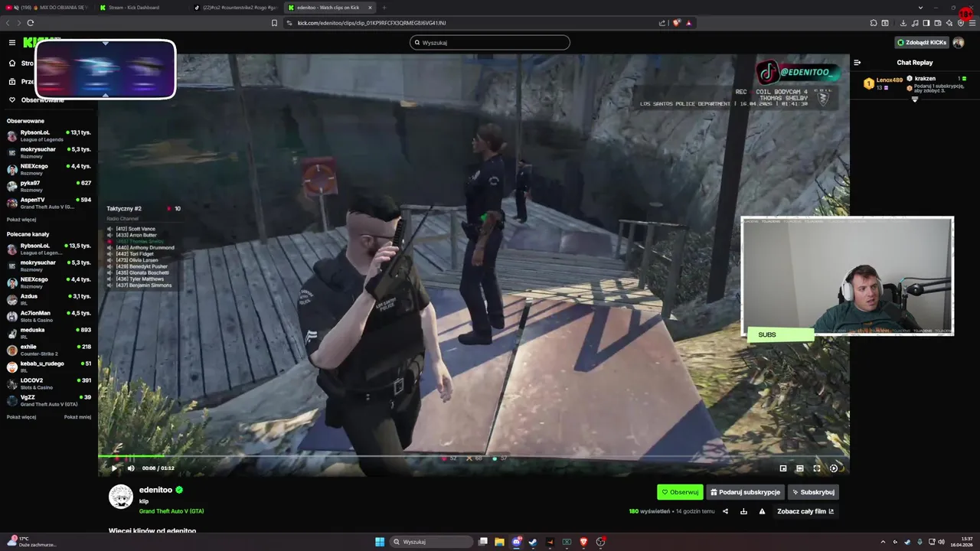The image size is (980, 551).
Task: Click the clip progress bar
Action: coord(473,456)
